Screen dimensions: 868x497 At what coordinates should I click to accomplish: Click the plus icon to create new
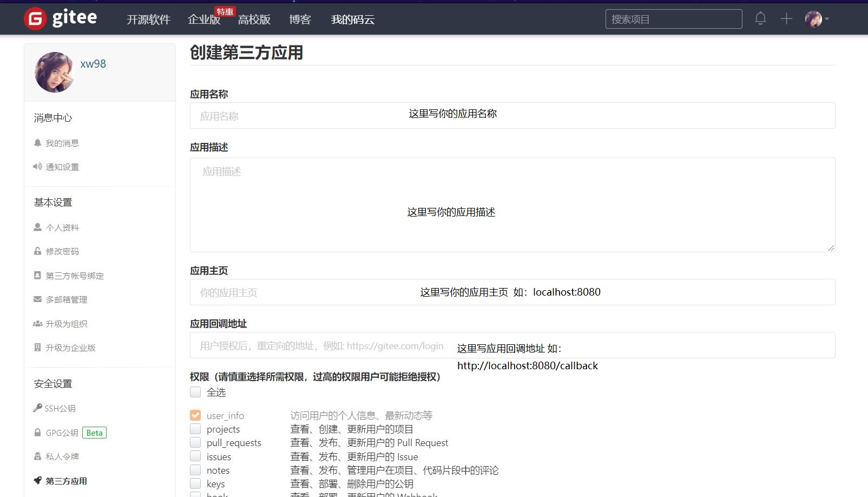click(785, 18)
